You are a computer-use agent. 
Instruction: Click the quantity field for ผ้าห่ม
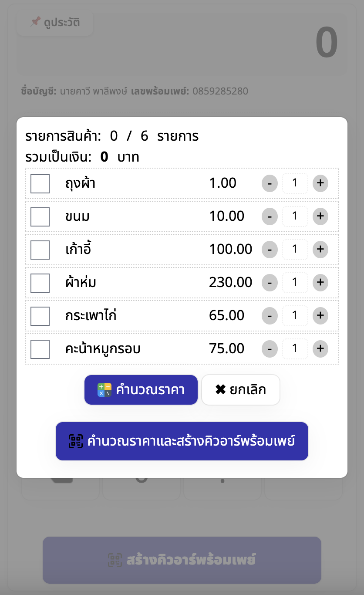[295, 283]
